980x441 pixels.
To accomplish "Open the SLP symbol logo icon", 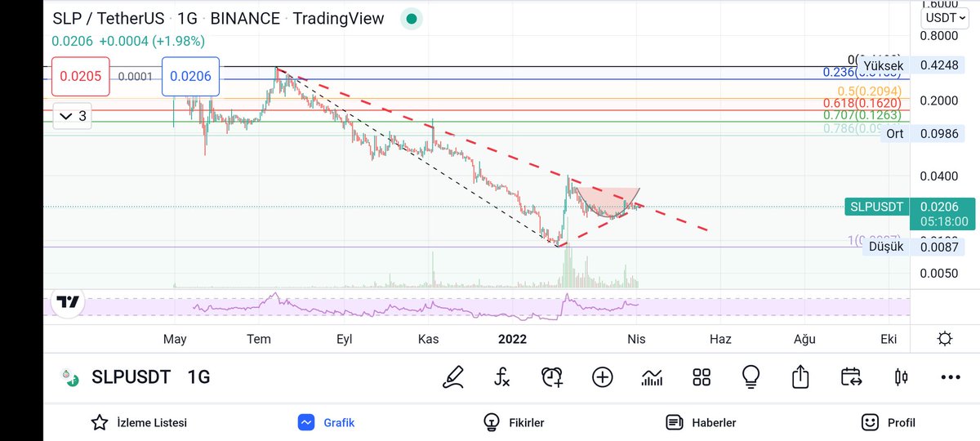I will [x=71, y=377].
